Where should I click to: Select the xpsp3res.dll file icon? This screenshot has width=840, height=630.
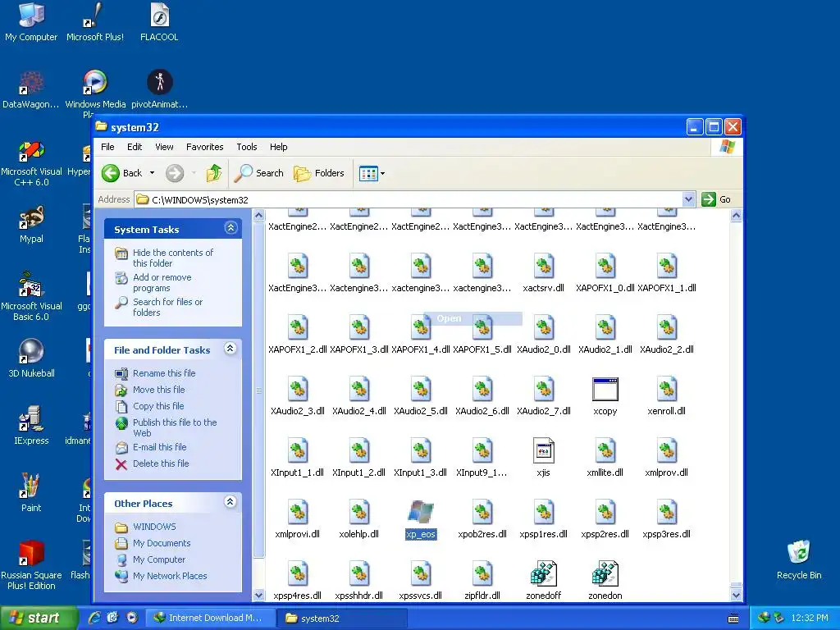pyautogui.click(x=666, y=512)
